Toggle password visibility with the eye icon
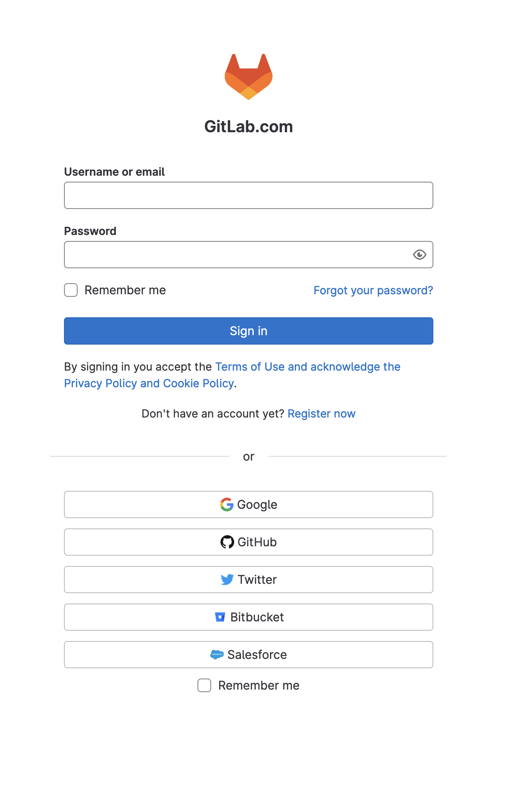This screenshot has height=812, width=505. pyautogui.click(x=419, y=255)
